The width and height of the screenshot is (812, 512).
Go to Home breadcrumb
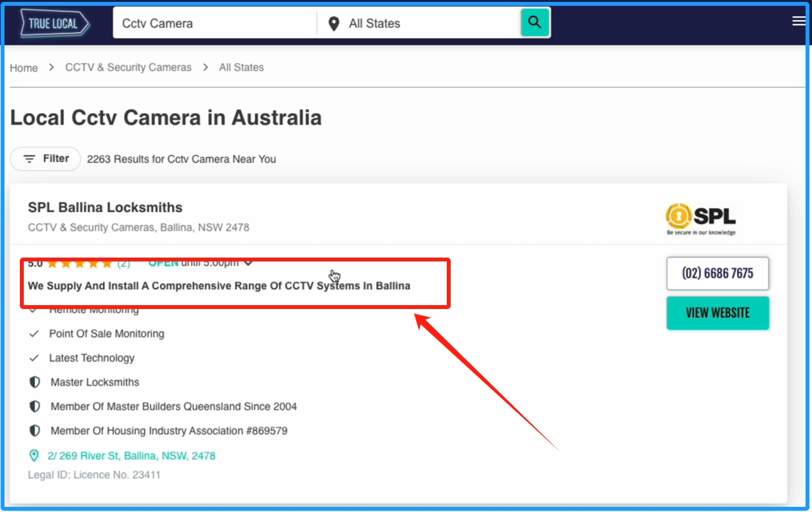point(24,67)
